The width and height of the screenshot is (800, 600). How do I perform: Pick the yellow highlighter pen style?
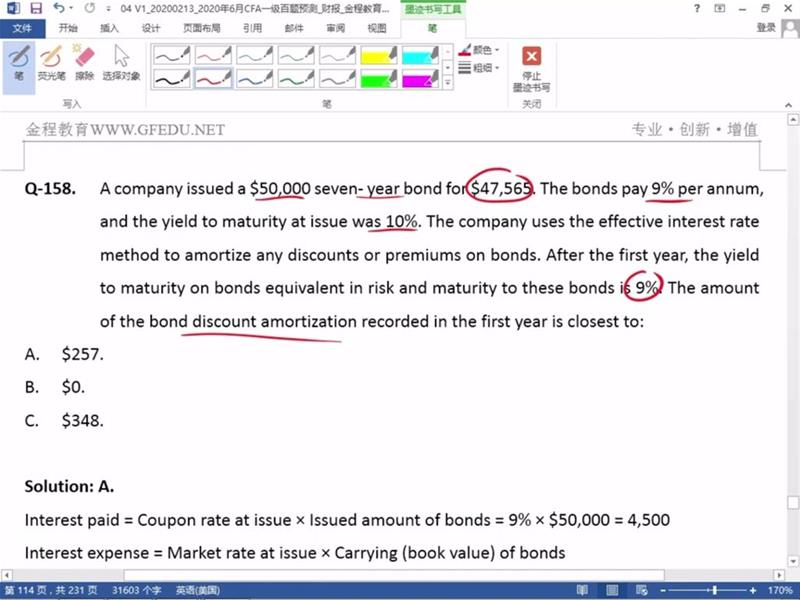coord(379,54)
